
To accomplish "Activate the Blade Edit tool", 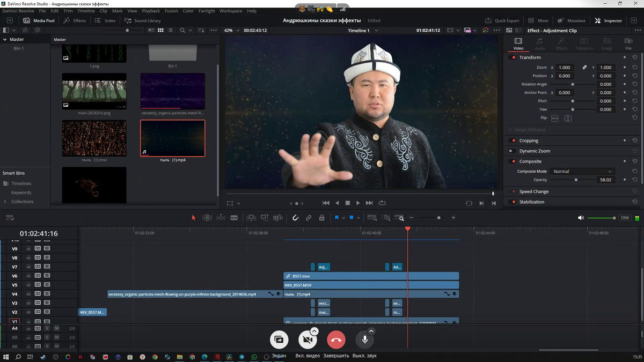I will coord(234,218).
